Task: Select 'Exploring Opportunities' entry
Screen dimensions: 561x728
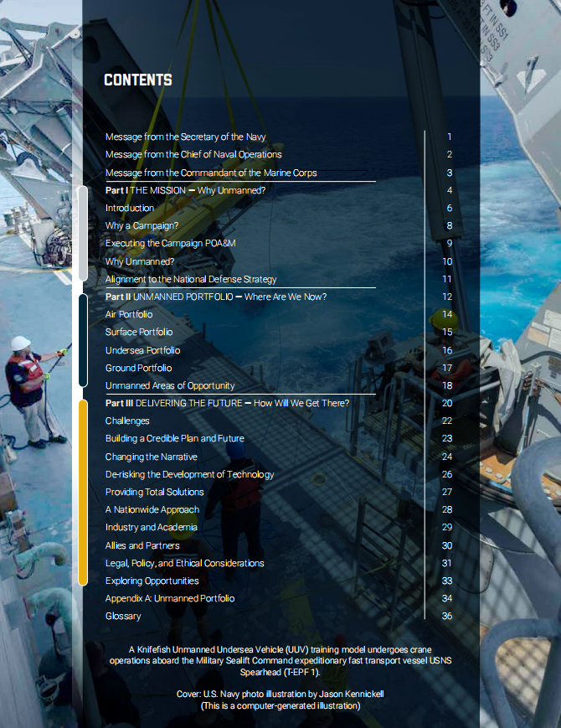Action: 152,581
